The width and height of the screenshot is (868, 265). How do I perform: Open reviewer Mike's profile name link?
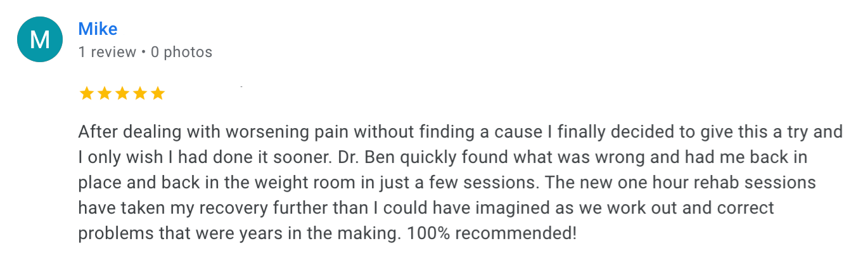(98, 29)
